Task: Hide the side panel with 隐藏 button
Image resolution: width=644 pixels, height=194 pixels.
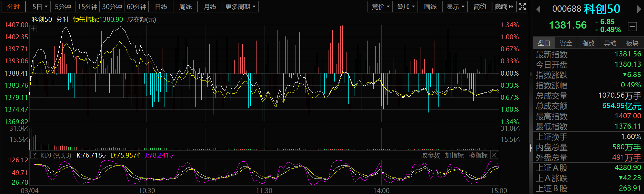Action: click(504, 7)
